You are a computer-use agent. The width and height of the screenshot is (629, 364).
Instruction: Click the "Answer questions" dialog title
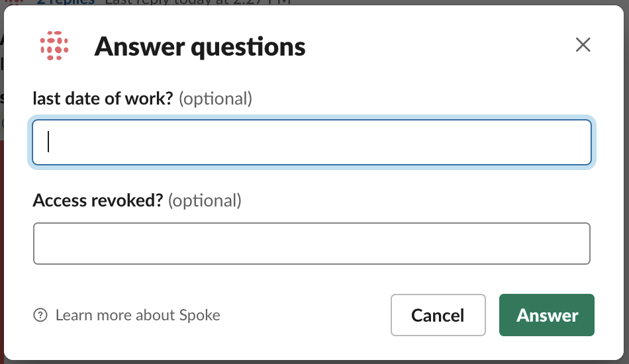pyautogui.click(x=200, y=47)
